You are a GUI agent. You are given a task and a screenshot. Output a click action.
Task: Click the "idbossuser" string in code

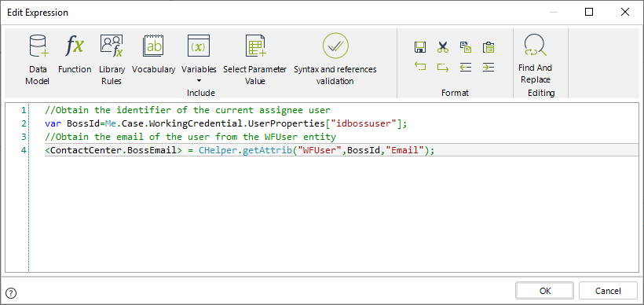(x=363, y=123)
